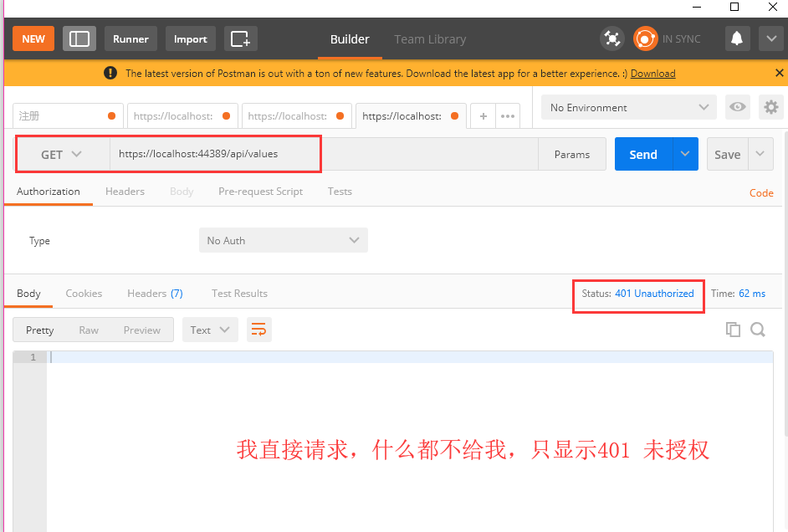Open the response Headers (7) tab
Viewport: 788px width, 532px height.
pos(155,294)
